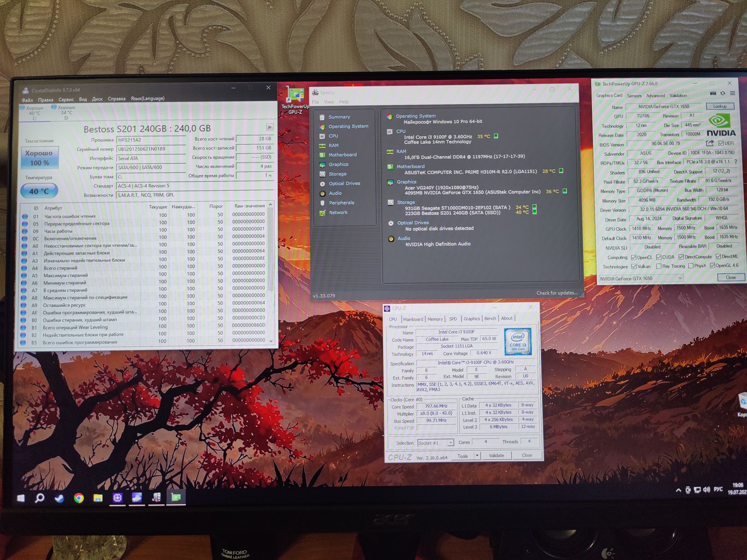747x560 pixels.
Task: Click the Validate button in CPU-Z
Action: pyautogui.click(x=496, y=455)
